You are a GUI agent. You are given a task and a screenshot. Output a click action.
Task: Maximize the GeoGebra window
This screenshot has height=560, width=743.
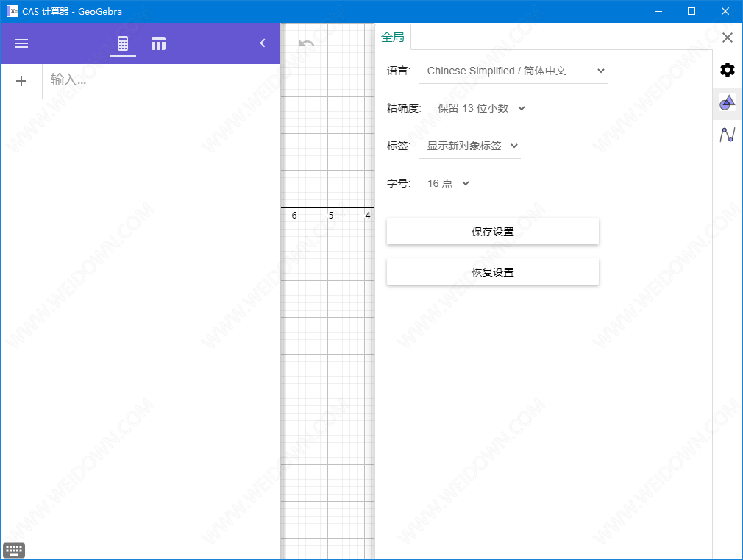(692, 11)
